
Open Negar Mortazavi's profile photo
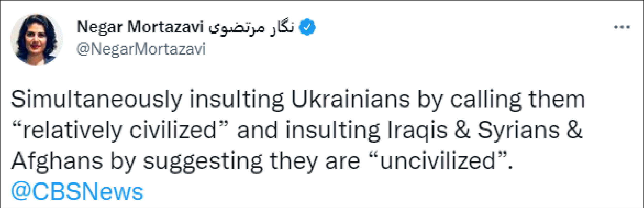(36, 39)
